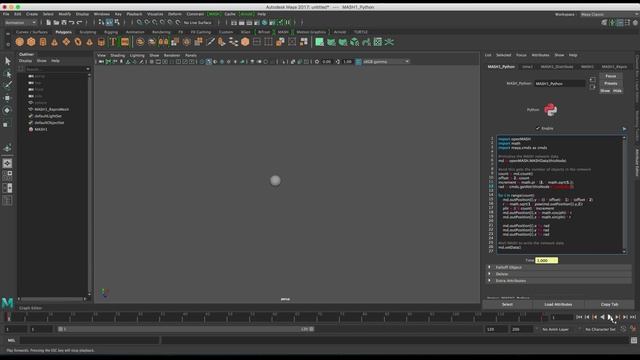The image size is (640, 360).
Task: Click the redo arrow icon
Action: [x=79, y=22]
